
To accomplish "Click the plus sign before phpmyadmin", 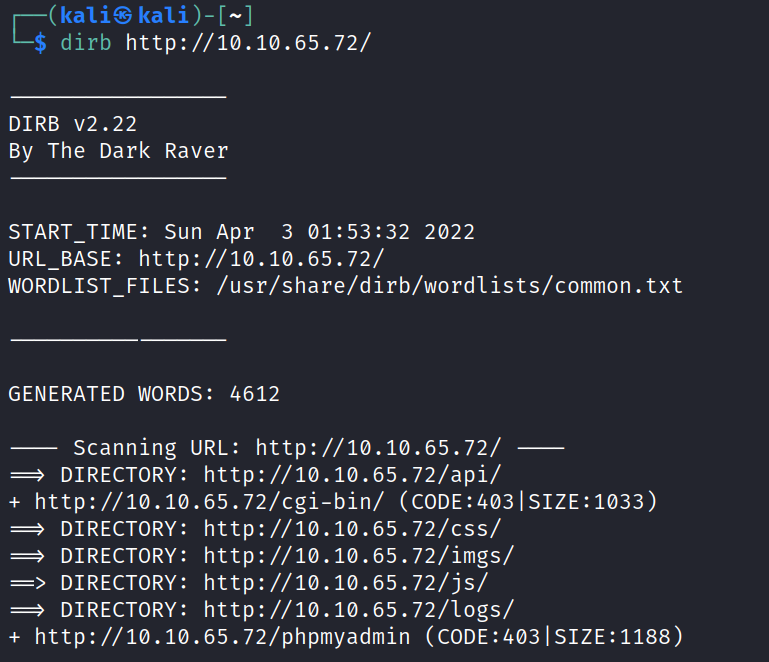I will (14, 636).
